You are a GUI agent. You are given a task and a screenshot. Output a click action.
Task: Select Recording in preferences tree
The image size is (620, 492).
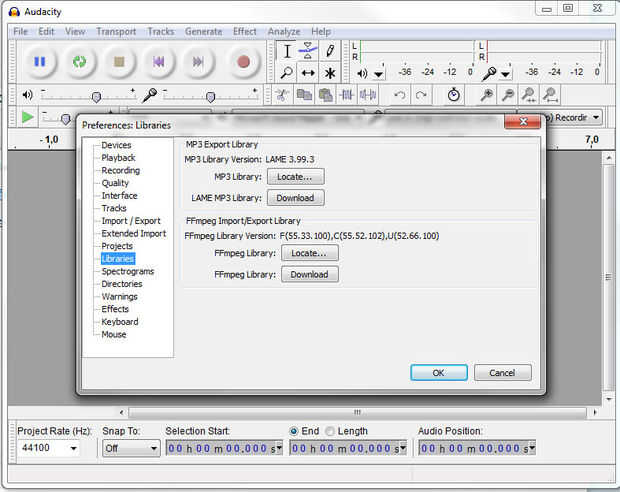(x=121, y=170)
